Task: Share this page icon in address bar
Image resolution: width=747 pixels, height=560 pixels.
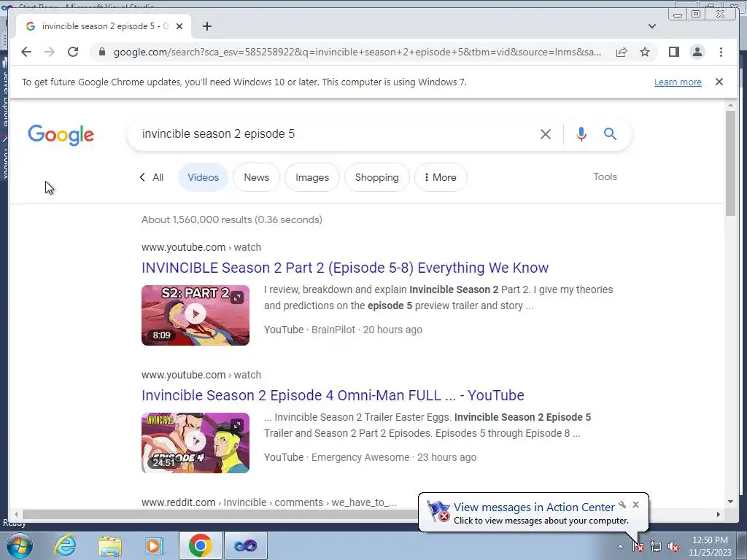Action: pos(622,52)
